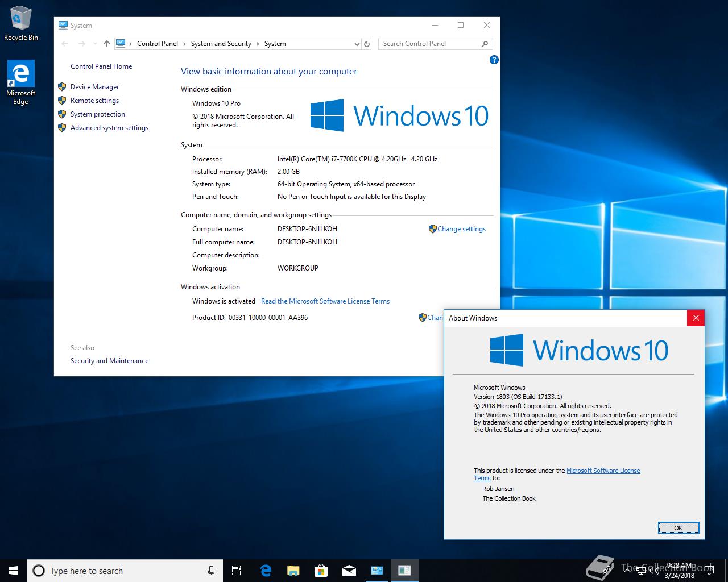Click the Cortana circle icon in search box
Viewport: 728px width, 582px height.
pyautogui.click(x=39, y=571)
